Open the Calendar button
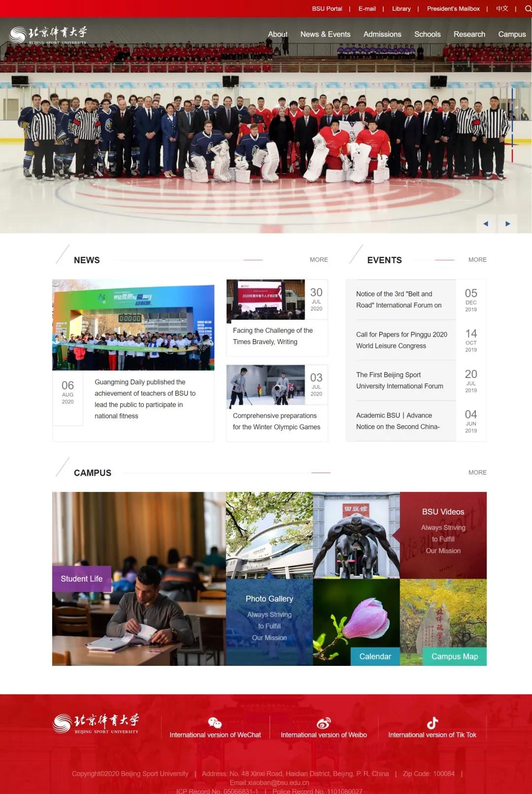This screenshot has width=532, height=794. (375, 656)
